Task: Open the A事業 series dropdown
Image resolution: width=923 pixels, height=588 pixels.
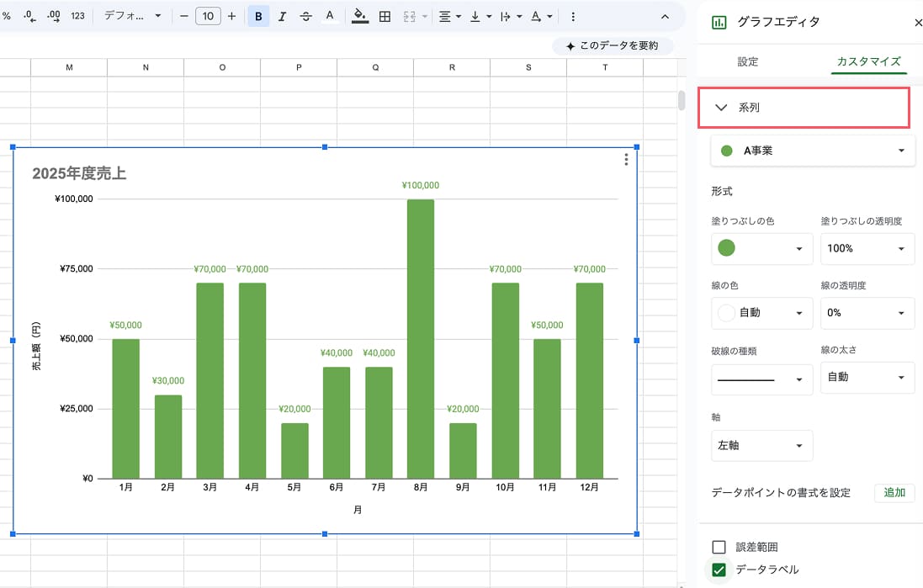Action: tap(812, 151)
